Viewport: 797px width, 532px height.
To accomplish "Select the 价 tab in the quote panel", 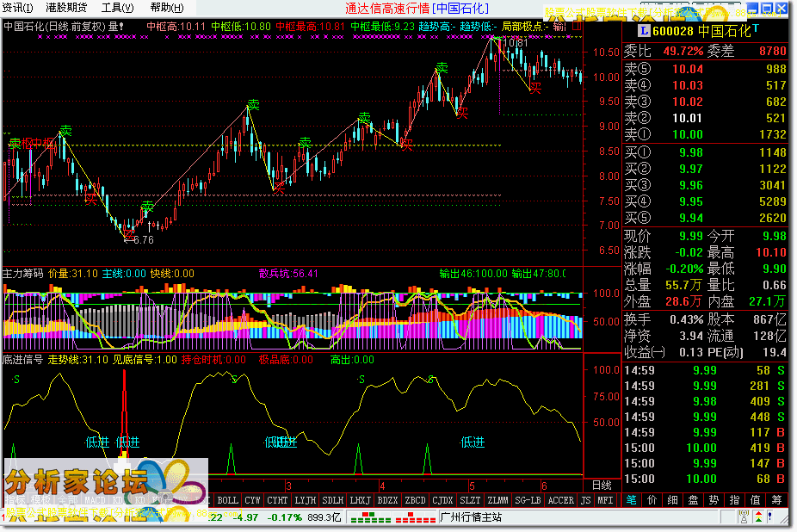I will (652, 500).
